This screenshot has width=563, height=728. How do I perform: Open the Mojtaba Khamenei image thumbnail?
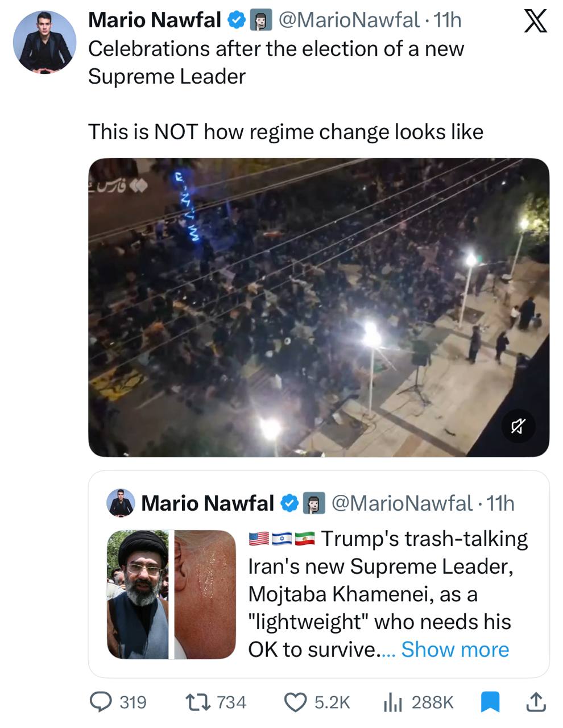(x=138, y=594)
